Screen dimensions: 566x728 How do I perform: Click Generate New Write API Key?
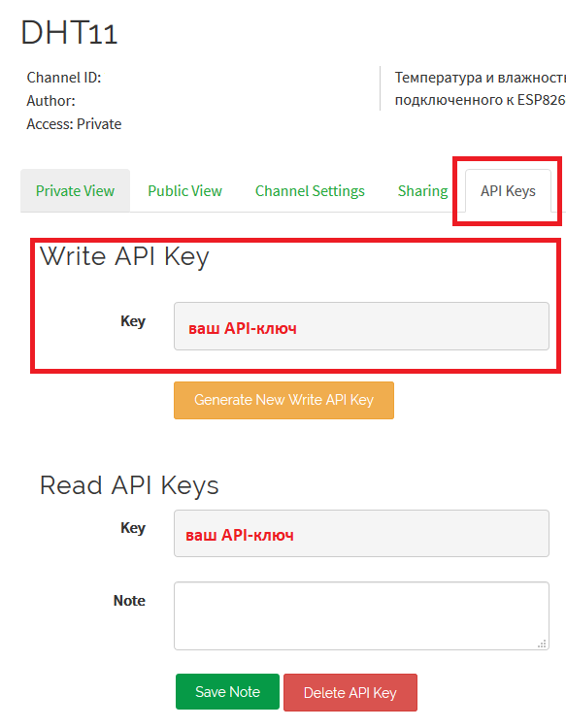tap(283, 400)
